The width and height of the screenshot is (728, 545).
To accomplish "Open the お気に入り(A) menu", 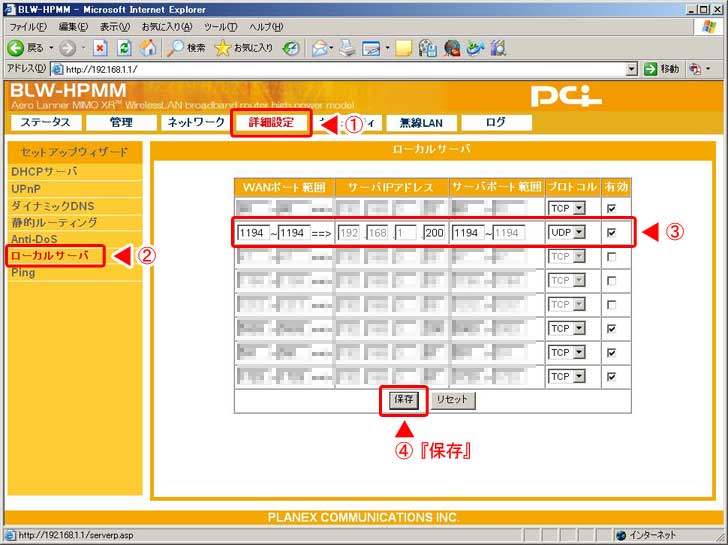I will coord(167,27).
